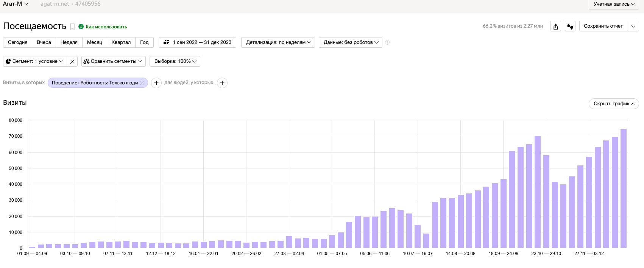
Task: Open the Данные: без роботов dropdown
Action: coord(350,42)
